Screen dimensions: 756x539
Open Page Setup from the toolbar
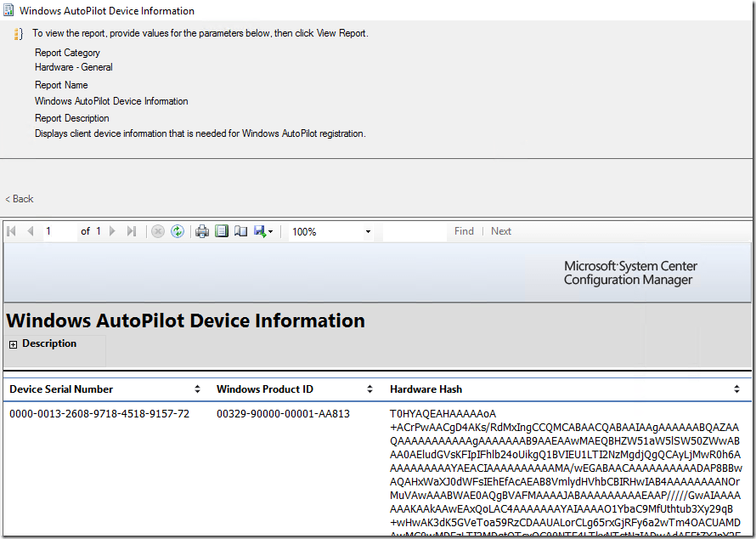(x=240, y=231)
